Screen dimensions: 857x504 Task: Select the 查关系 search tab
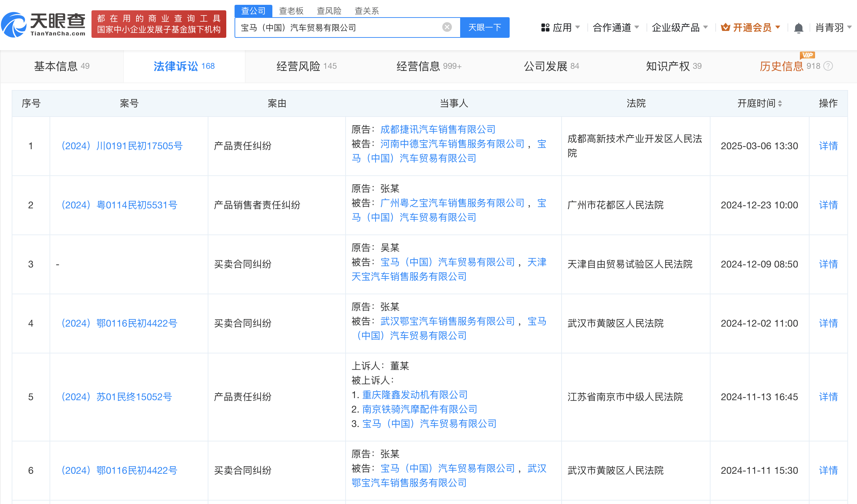click(367, 11)
